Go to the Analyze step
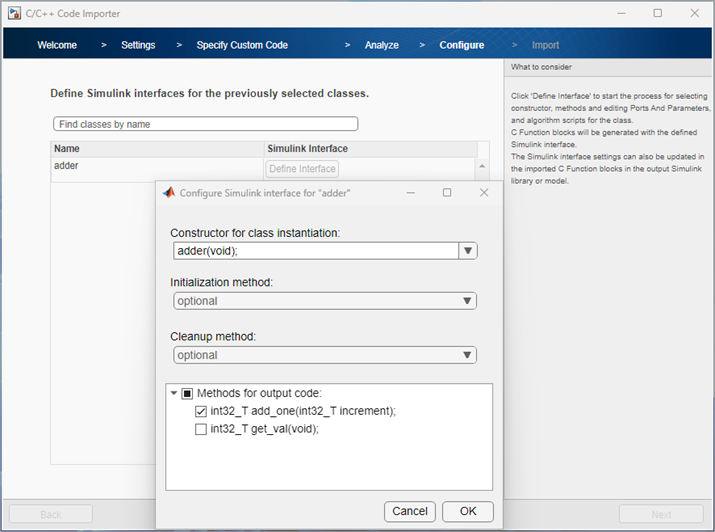The height and width of the screenshot is (532, 715). (x=381, y=45)
